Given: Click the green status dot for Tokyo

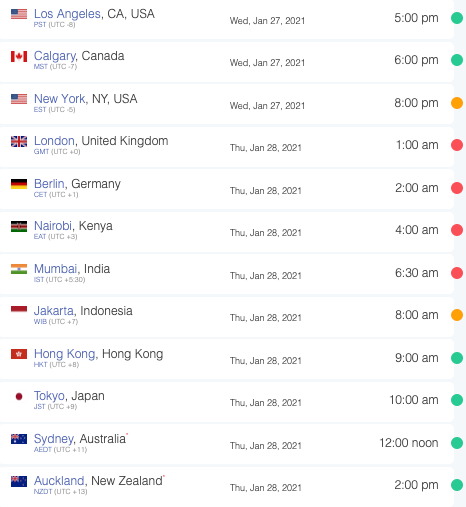Looking at the screenshot, I should click(x=457, y=400).
